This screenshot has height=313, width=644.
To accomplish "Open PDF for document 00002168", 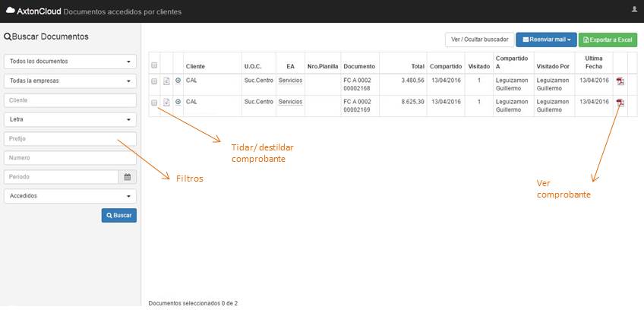I will 620,81.
